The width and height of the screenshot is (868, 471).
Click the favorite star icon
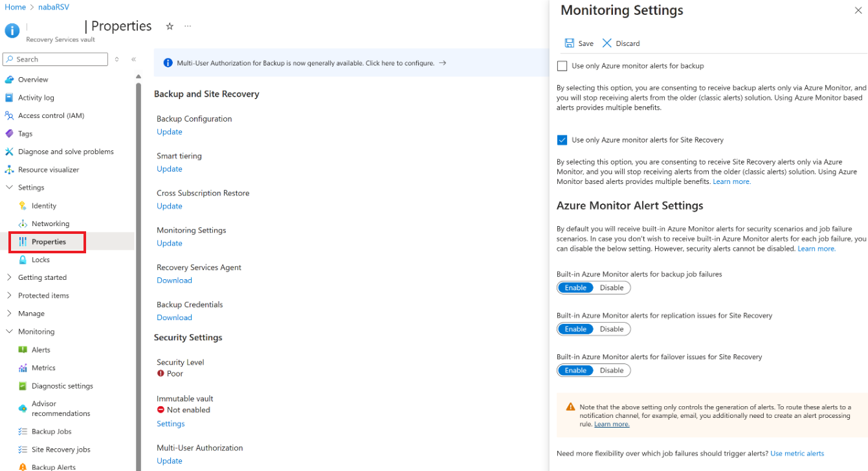point(170,27)
